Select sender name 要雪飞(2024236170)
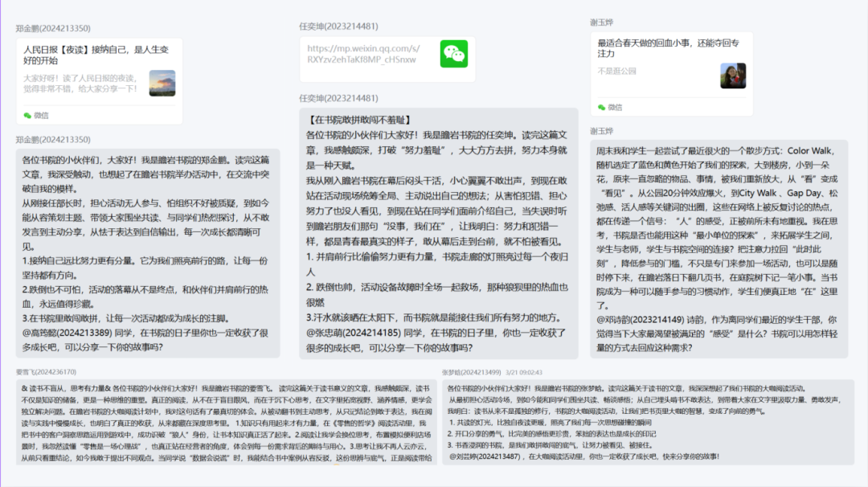 [46, 372]
